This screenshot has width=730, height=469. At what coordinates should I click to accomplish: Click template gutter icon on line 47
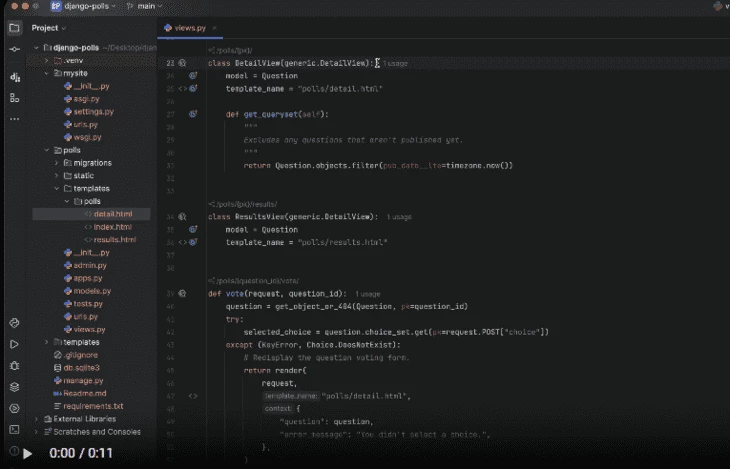click(x=193, y=396)
